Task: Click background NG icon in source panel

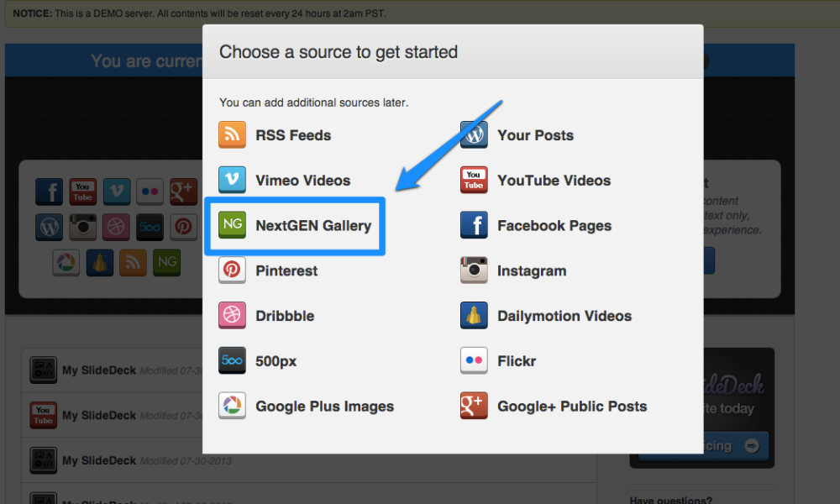Action: (166, 262)
